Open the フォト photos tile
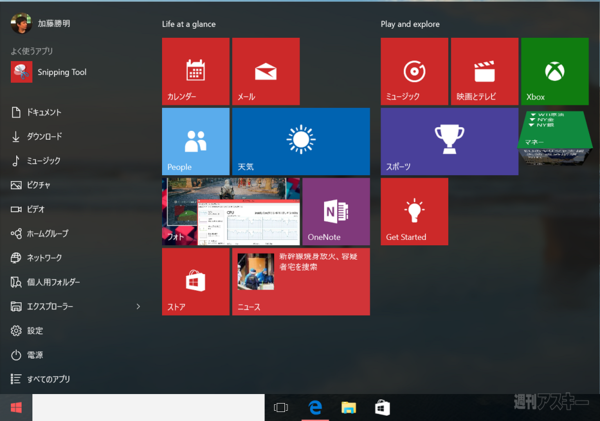The width and height of the screenshot is (600, 421). coord(231,211)
